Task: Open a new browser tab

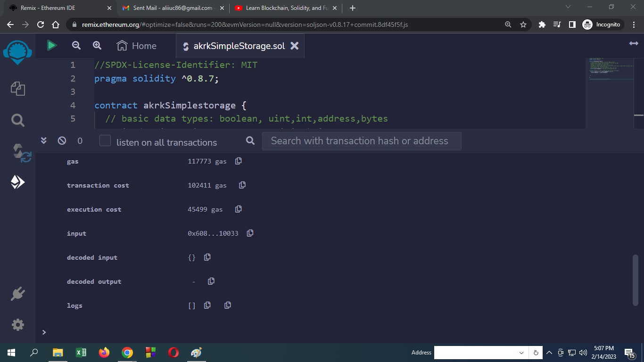Action: 353,8
